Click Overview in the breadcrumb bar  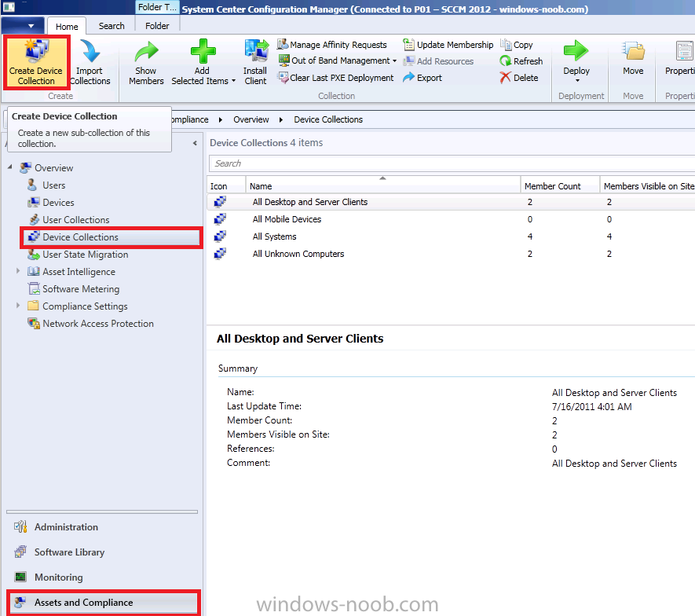click(x=251, y=119)
